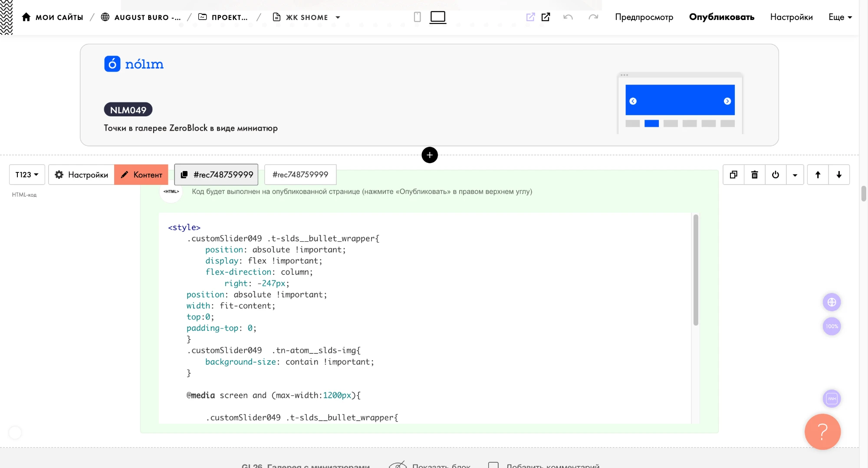
Task: Open the T123 block type dropdown
Action: click(27, 175)
